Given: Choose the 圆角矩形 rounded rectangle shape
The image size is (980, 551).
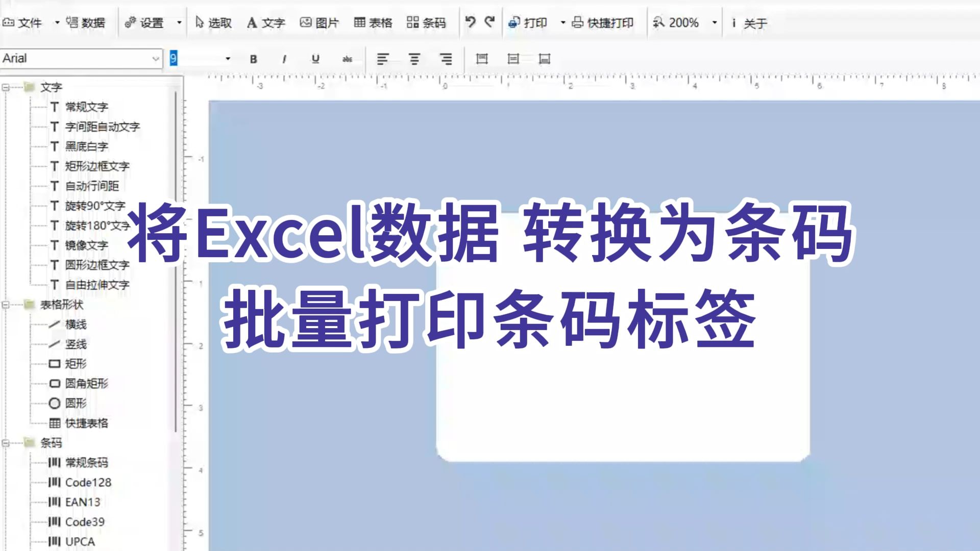Looking at the screenshot, I should click(x=87, y=384).
